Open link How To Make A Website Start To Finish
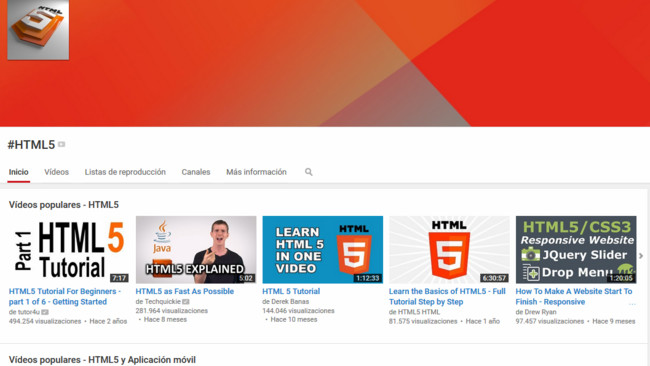Screen dimensions: 650x366 click(x=574, y=296)
